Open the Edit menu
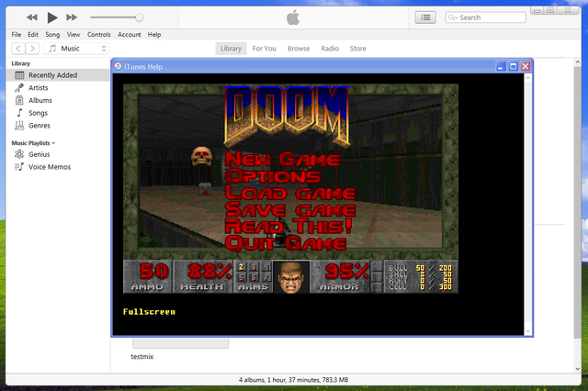The height and width of the screenshot is (391, 588). point(33,35)
